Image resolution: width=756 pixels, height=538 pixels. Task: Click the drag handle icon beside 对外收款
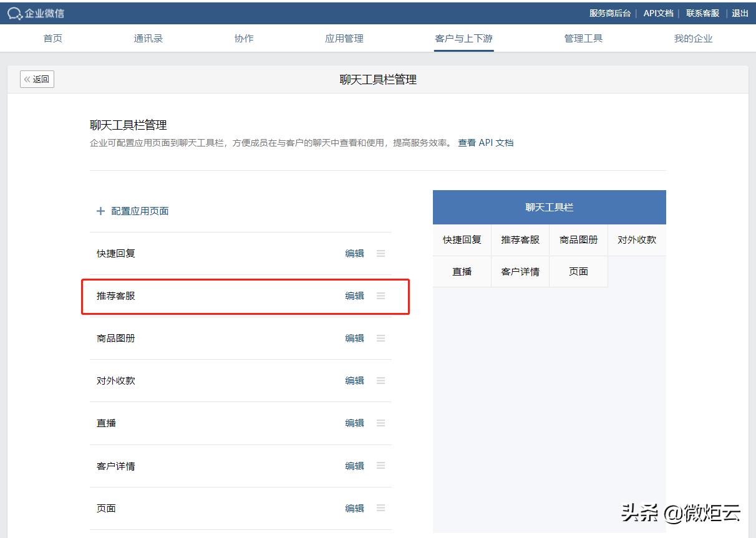380,380
